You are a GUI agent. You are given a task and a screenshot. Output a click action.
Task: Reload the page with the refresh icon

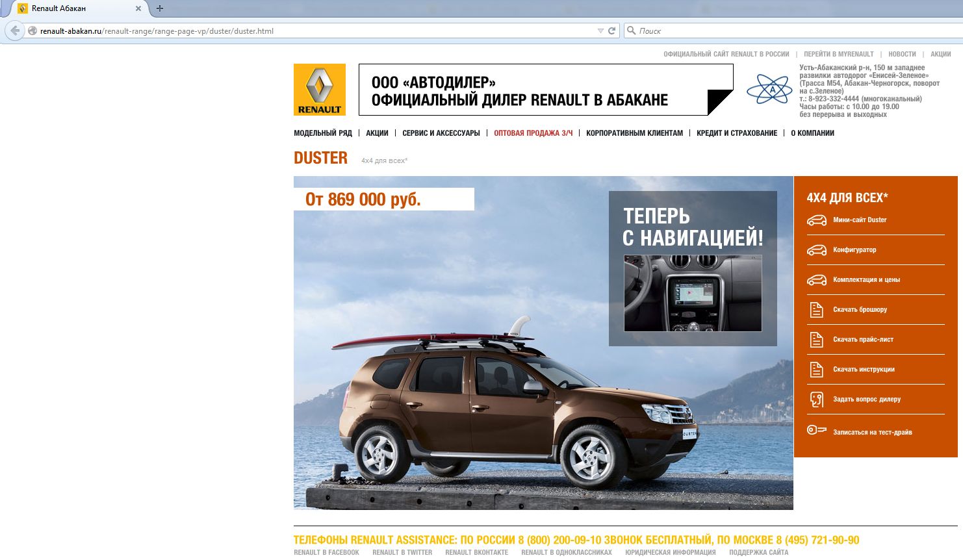coord(611,31)
